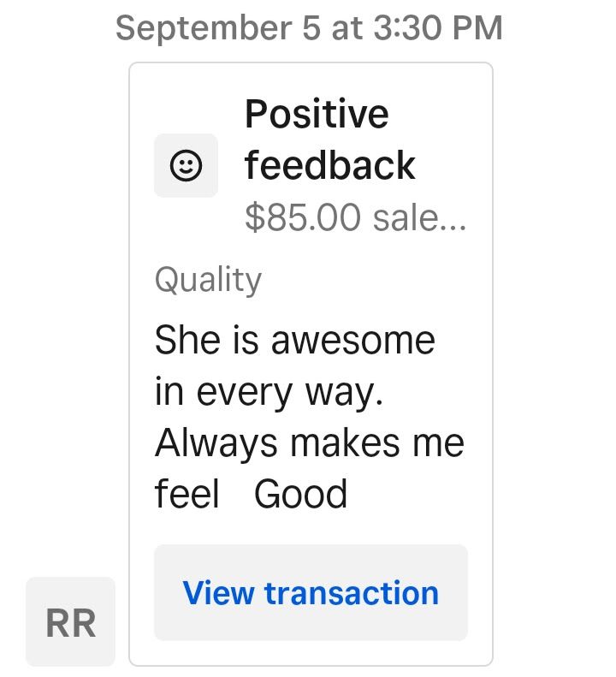Click the September 5 timestamp
The image size is (616, 677).
(308, 27)
